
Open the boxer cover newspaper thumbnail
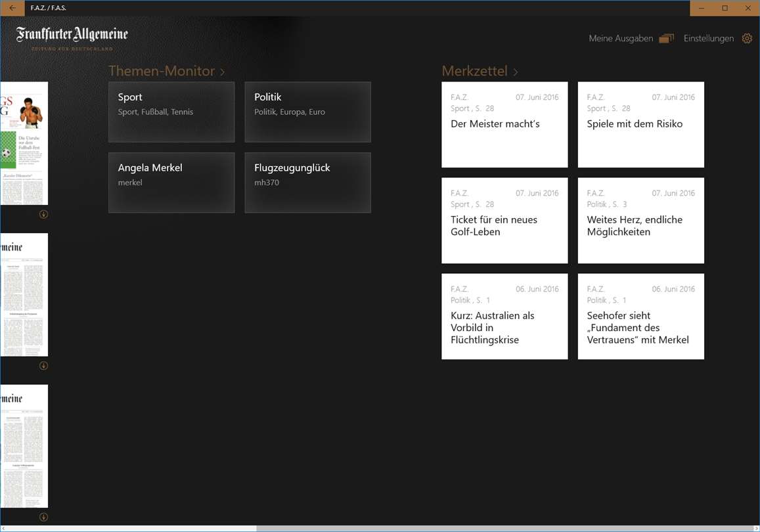pos(24,143)
